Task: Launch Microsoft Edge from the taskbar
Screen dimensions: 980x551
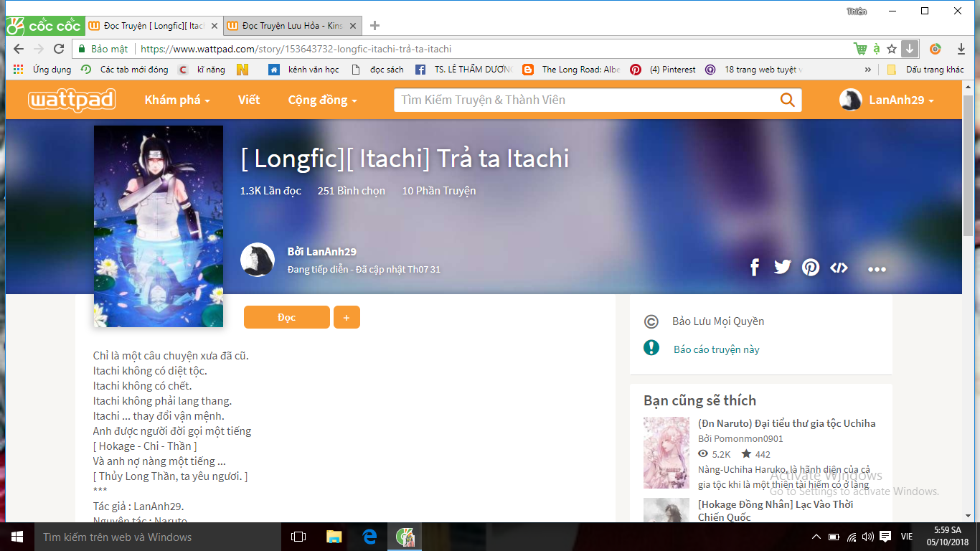Action: coord(369,537)
